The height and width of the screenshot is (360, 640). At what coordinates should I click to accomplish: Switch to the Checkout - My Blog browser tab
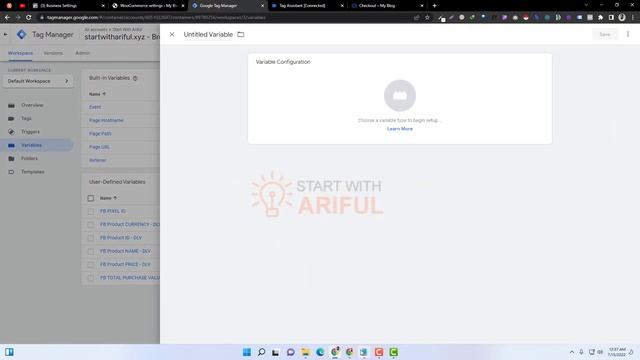coord(387,6)
